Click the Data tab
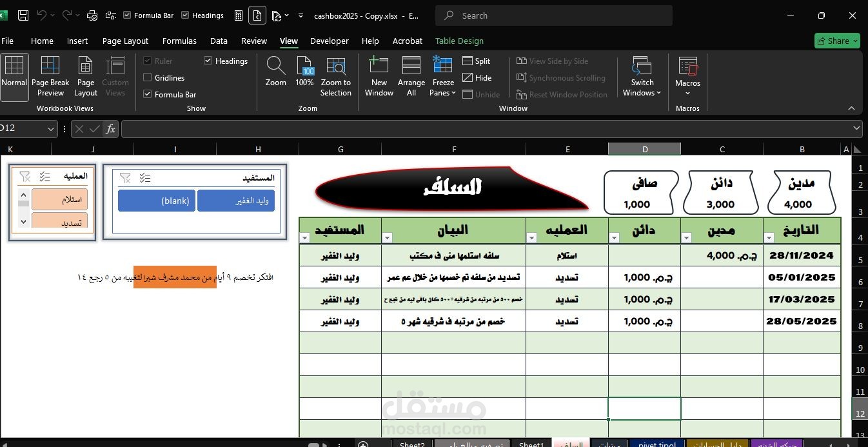Image resolution: width=868 pixels, height=447 pixels. pyautogui.click(x=219, y=41)
